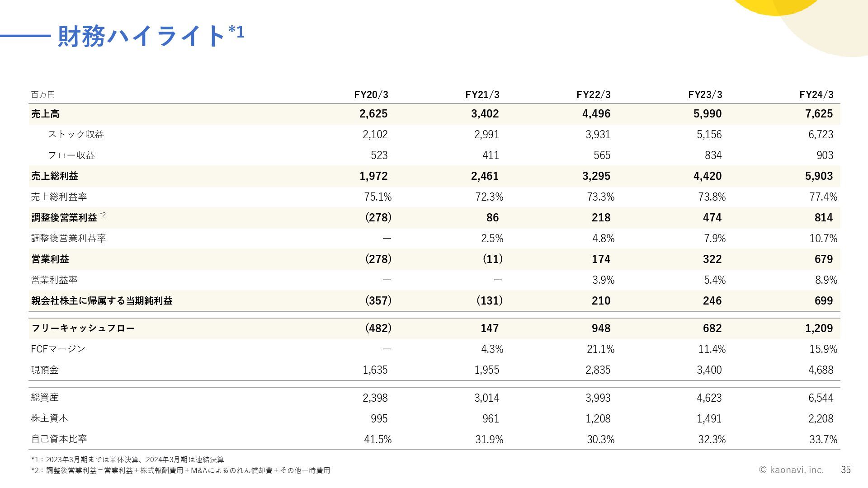Click the page number 35
The image size is (868, 488).
(x=846, y=470)
